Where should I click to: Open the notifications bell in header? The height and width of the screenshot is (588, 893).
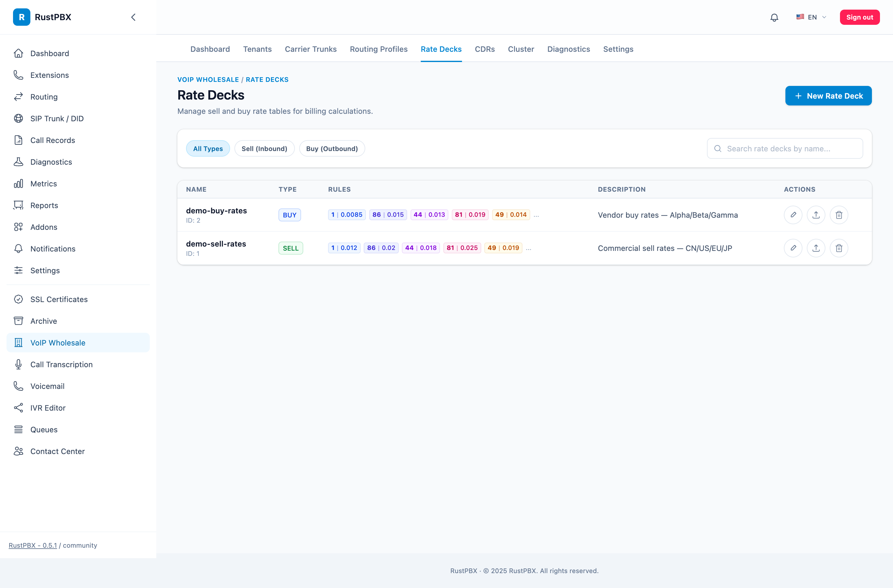[774, 17]
